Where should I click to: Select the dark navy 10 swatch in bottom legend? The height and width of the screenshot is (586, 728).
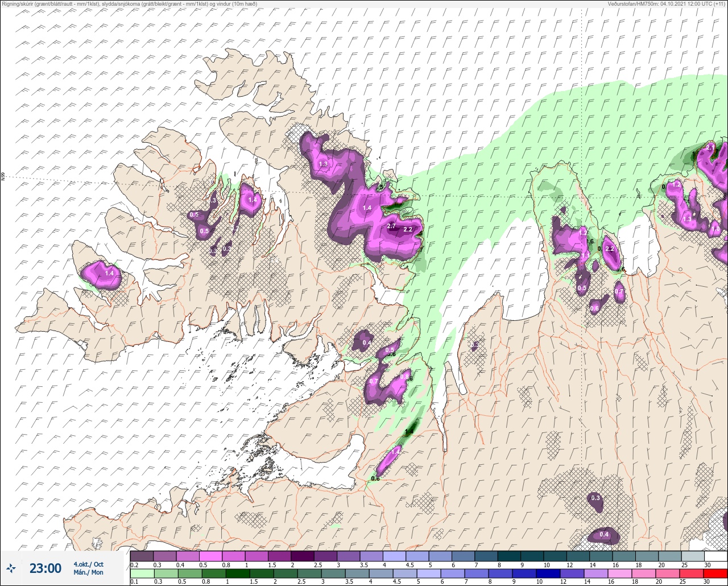tap(548, 573)
